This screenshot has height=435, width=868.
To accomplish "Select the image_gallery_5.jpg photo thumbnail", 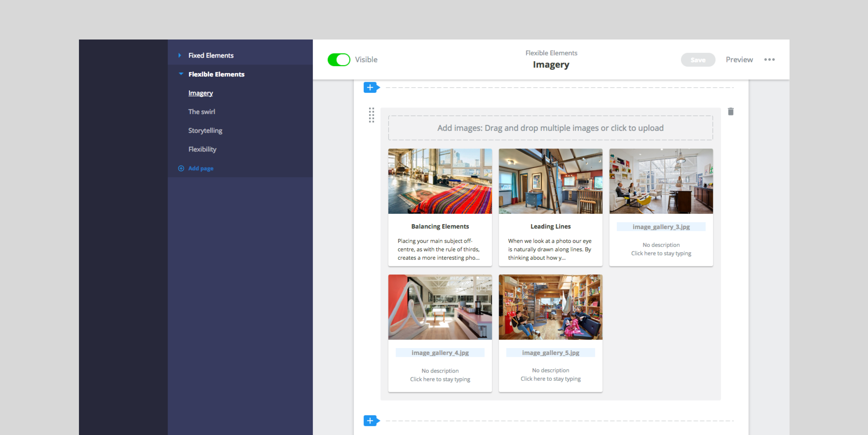I will 550,307.
